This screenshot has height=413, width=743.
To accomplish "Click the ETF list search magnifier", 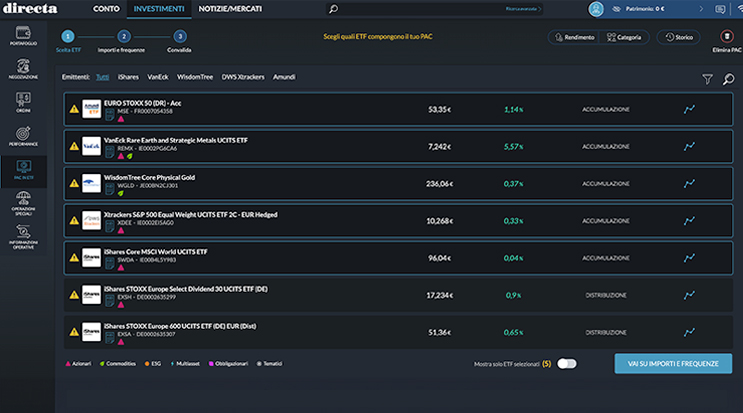I will click(x=728, y=79).
